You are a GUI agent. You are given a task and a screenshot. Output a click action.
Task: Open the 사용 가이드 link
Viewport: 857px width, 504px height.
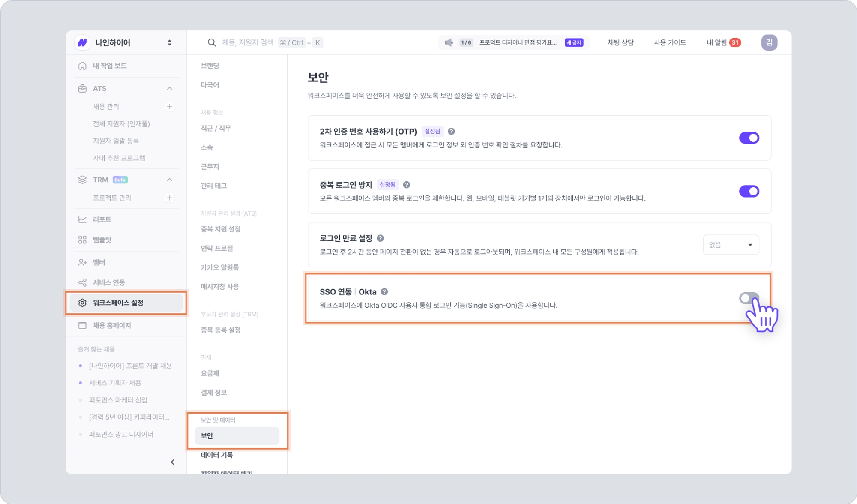[x=670, y=42]
